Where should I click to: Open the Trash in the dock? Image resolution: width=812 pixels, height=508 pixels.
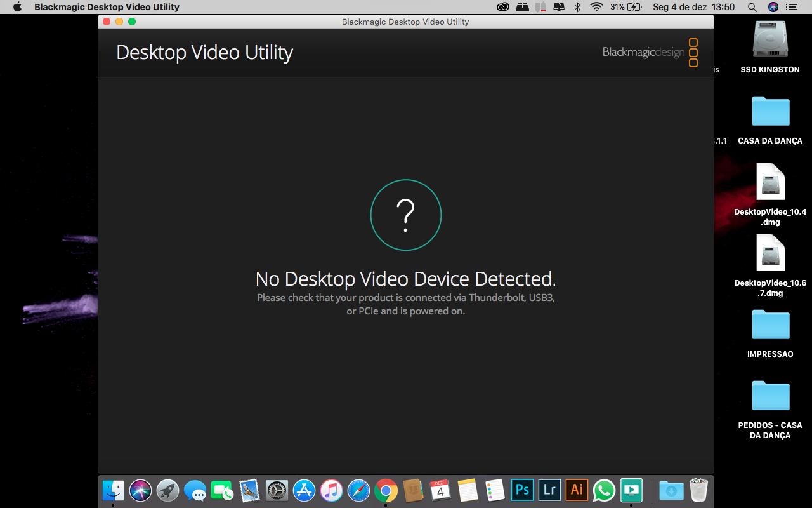point(698,490)
